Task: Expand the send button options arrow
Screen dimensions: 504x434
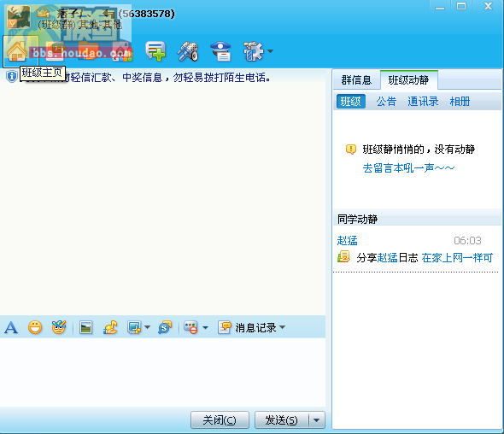Action: click(317, 419)
